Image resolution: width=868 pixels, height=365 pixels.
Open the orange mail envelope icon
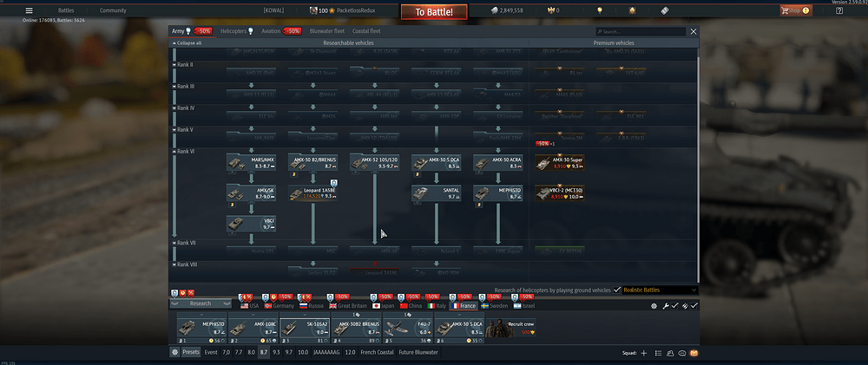[x=694, y=353]
